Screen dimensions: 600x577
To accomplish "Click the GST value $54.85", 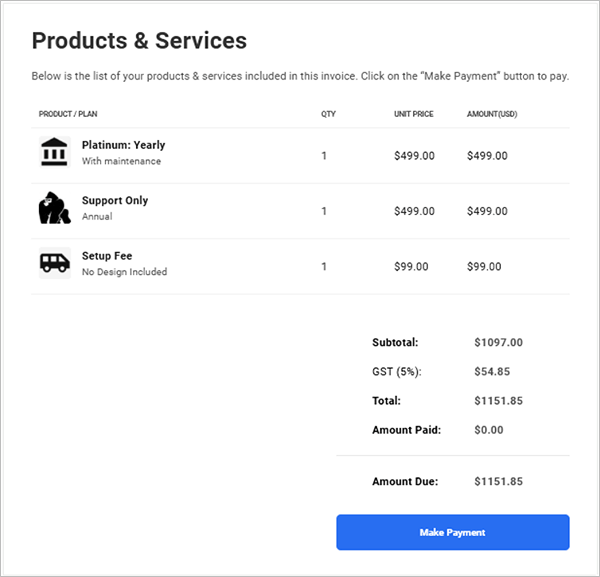I will pos(492,372).
